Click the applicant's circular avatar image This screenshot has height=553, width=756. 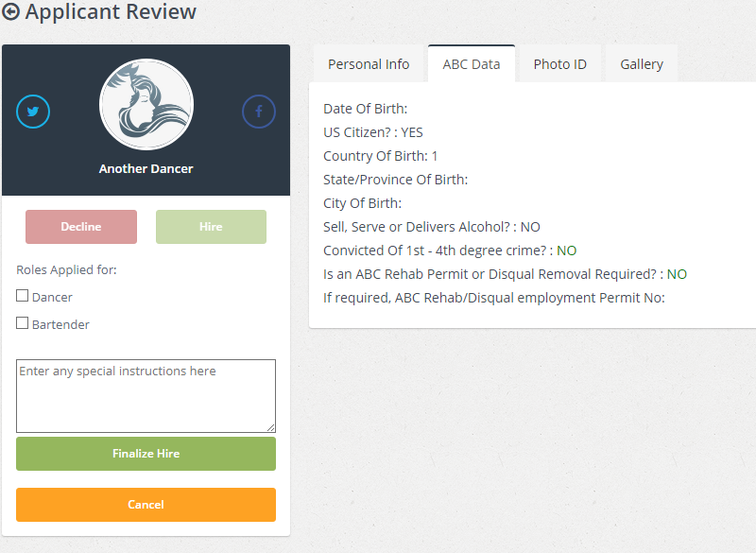pos(146,105)
